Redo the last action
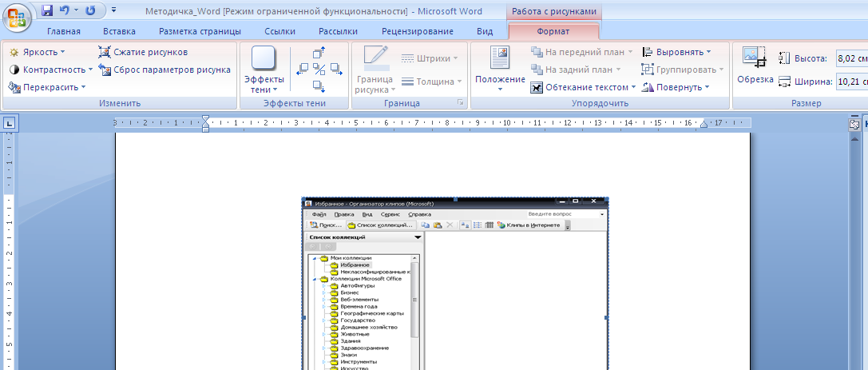The height and width of the screenshot is (370, 868). tap(91, 10)
